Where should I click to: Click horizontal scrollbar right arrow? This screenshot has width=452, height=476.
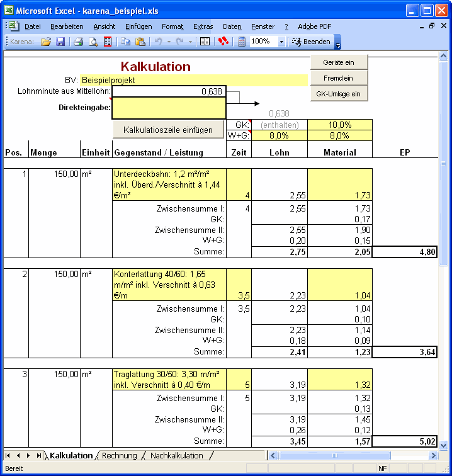433,455
